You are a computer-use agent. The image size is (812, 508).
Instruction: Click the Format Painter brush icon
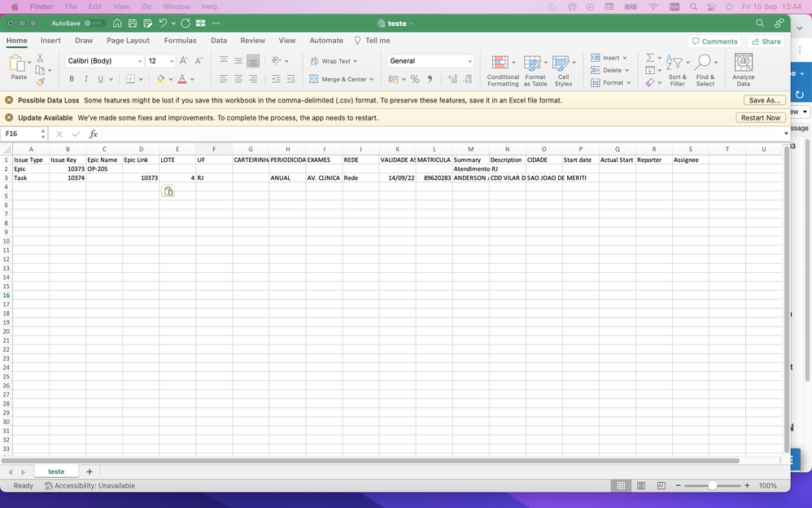[x=40, y=82]
